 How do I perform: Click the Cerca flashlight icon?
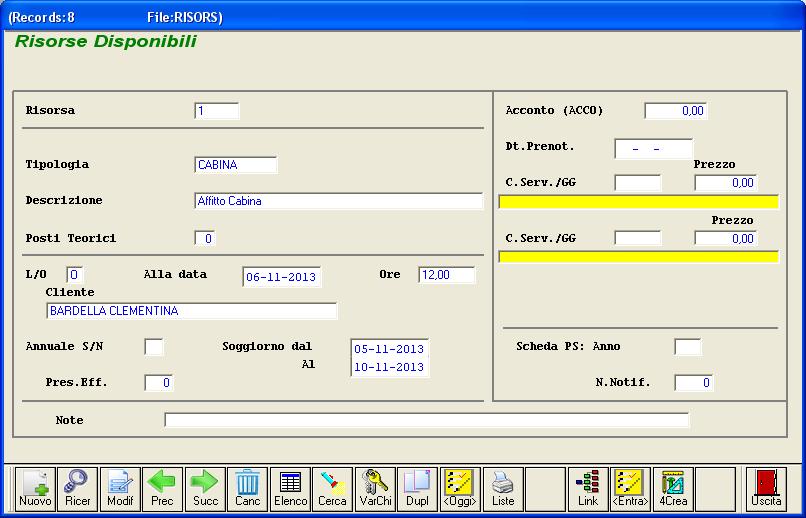coord(332,488)
